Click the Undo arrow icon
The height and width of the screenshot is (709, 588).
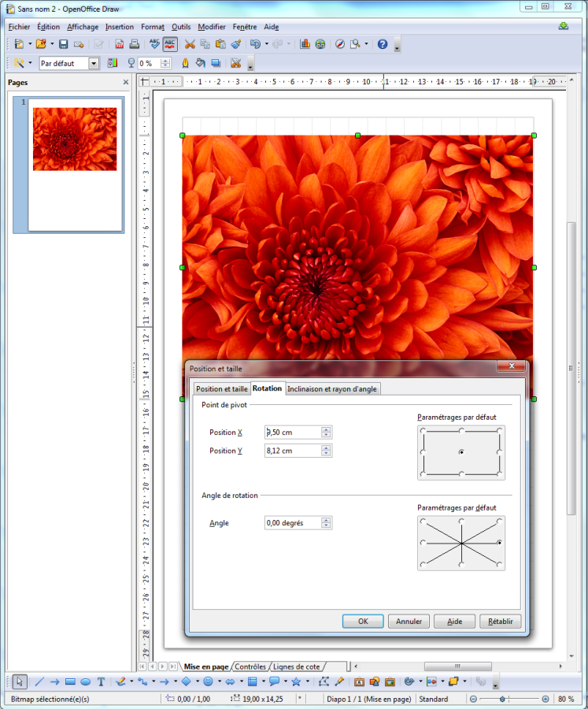255,44
